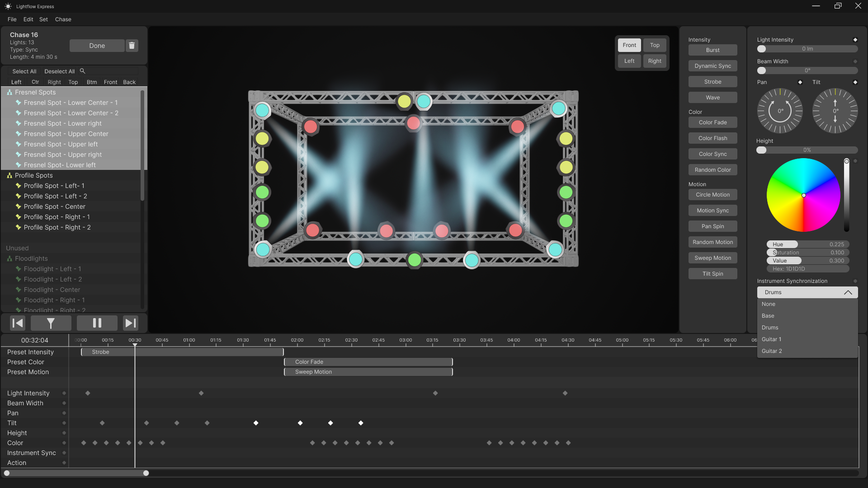Screen dimensions: 868x488
Task: Apply the Burst intensity preset
Action: coord(712,50)
